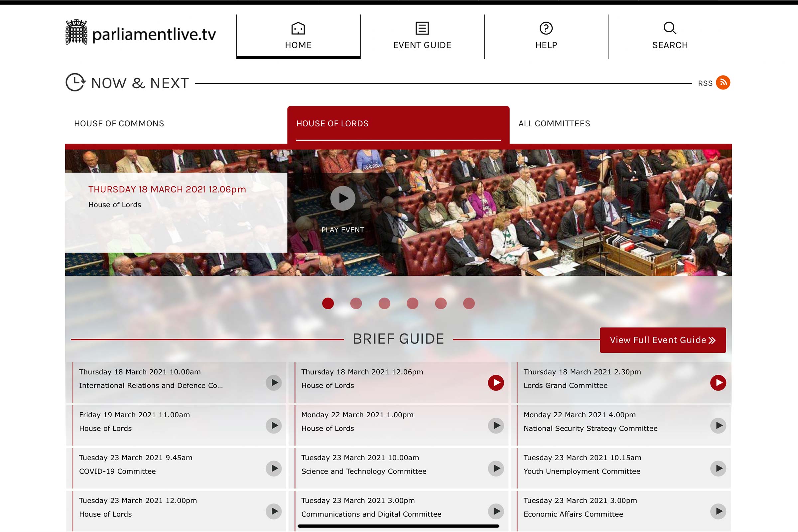Switch to the All Committees tab
Image resolution: width=798 pixels, height=532 pixels.
[x=554, y=123]
